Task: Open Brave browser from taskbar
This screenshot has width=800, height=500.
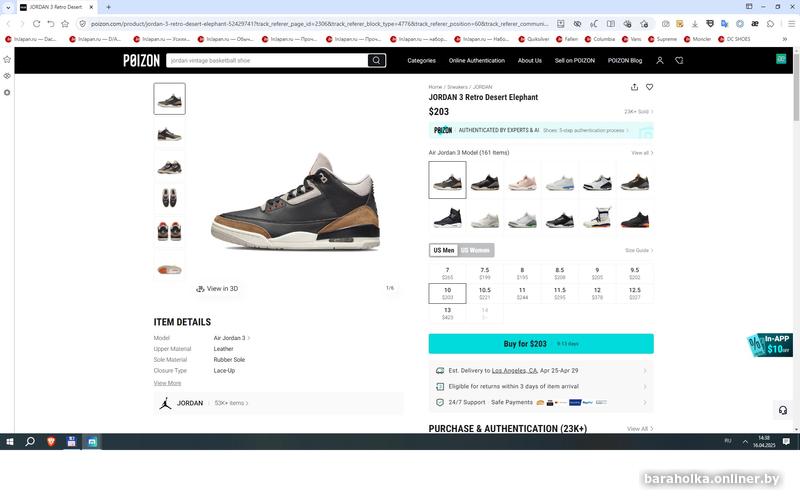Action: click(51, 442)
